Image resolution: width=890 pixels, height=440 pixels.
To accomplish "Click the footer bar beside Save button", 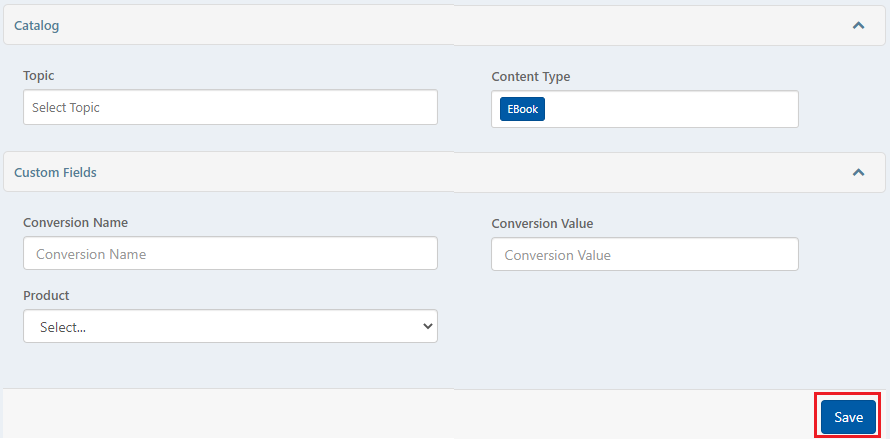I will (409, 414).
